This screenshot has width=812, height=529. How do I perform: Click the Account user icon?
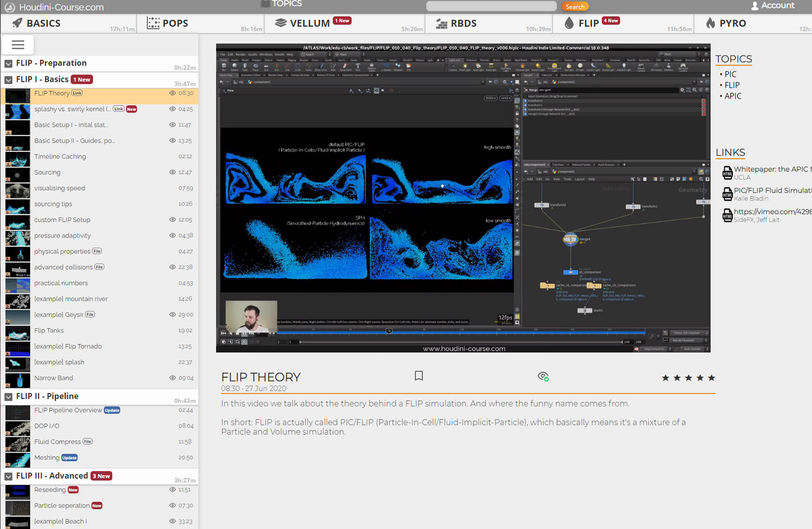pyautogui.click(x=754, y=6)
